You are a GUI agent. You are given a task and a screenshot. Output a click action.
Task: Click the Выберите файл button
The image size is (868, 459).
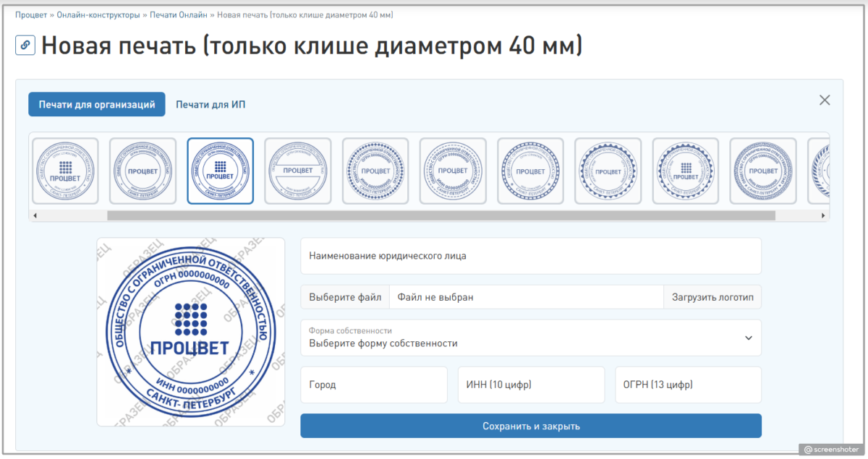[x=344, y=297]
